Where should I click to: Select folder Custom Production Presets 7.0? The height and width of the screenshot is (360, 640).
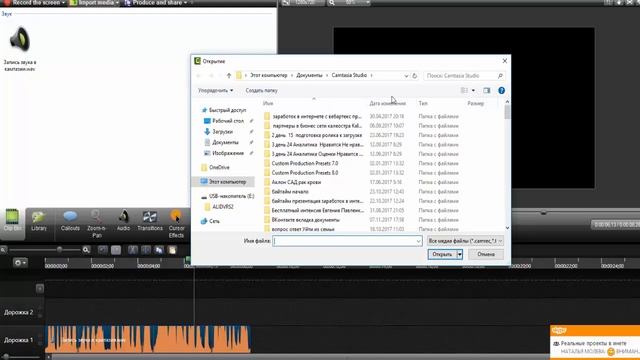(x=305, y=163)
